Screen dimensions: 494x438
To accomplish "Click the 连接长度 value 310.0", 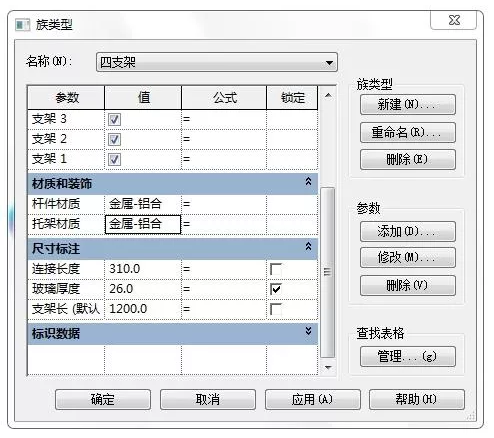I will pyautogui.click(x=143, y=269).
